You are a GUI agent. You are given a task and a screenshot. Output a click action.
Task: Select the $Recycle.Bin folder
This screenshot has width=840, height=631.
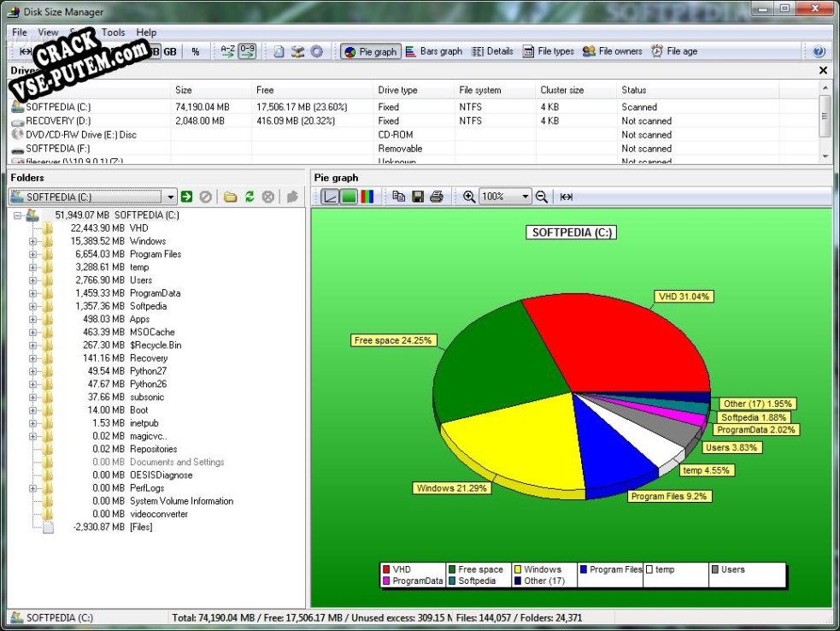pyautogui.click(x=156, y=345)
